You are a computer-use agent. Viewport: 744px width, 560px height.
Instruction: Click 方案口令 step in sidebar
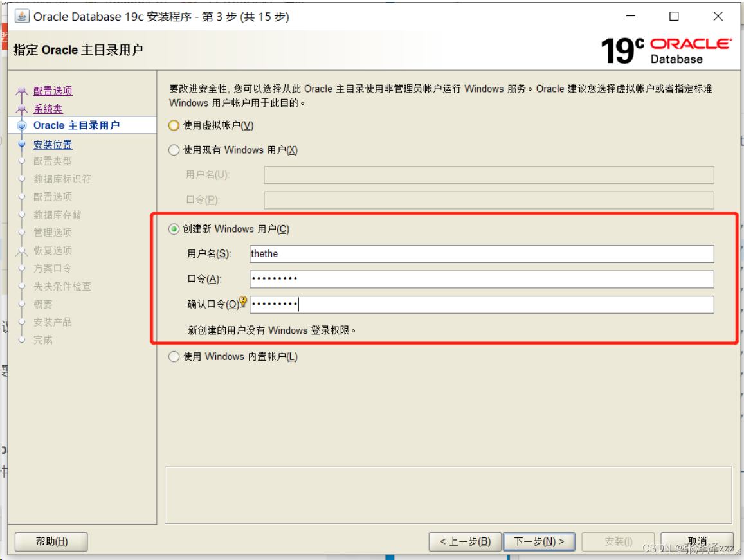tap(53, 268)
